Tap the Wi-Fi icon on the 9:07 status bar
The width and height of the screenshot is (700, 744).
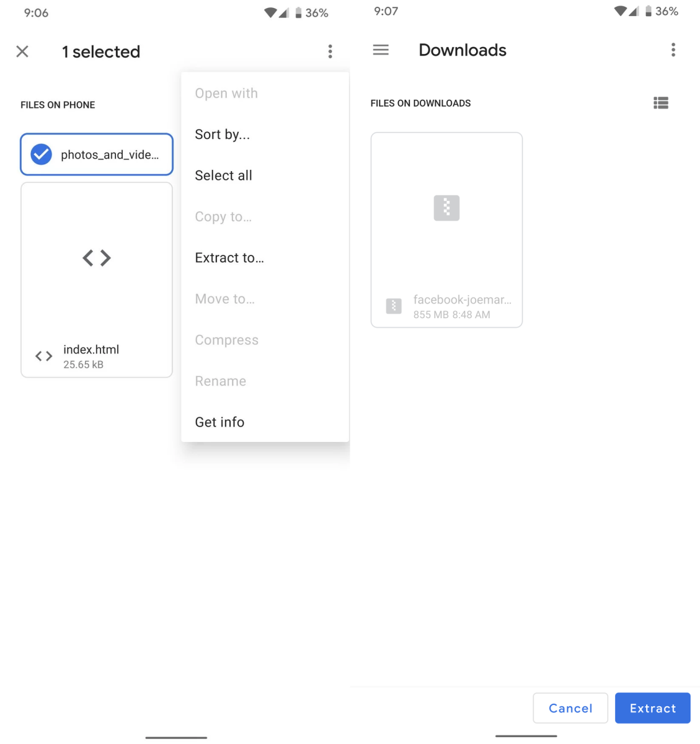coord(620,11)
